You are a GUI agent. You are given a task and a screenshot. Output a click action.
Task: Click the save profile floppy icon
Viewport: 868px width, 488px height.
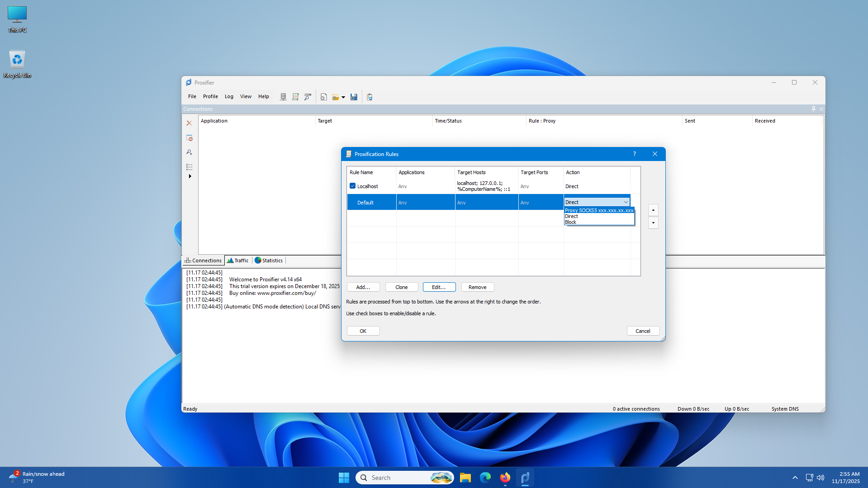(354, 97)
